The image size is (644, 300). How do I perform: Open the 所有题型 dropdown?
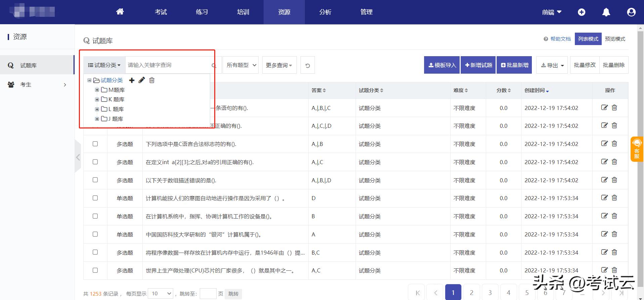[241, 65]
